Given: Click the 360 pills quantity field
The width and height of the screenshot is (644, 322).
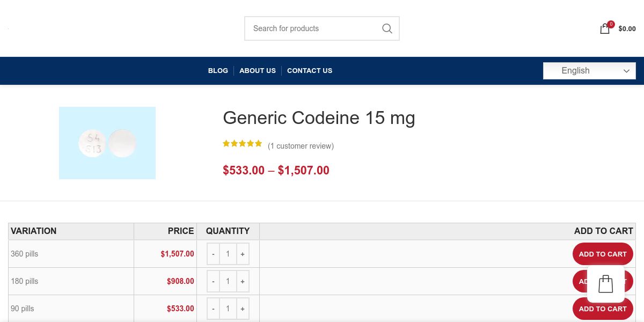Looking at the screenshot, I should click(x=228, y=254).
